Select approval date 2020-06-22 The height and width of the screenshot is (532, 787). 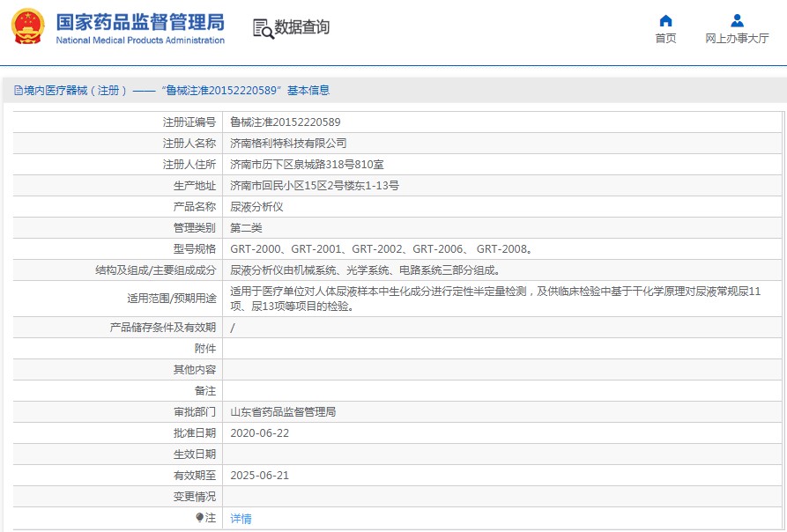[259, 433]
